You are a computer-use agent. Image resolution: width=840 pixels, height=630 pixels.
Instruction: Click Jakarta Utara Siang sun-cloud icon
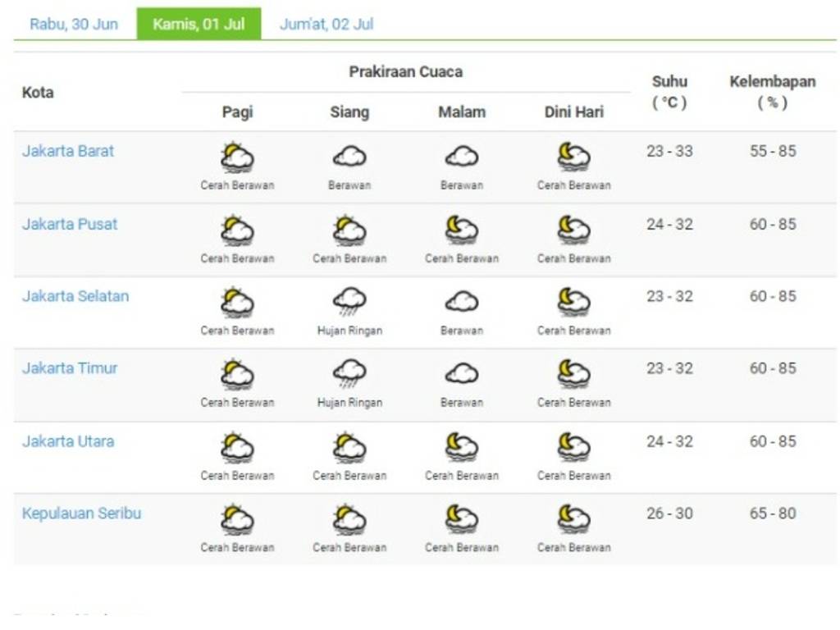[349, 448]
